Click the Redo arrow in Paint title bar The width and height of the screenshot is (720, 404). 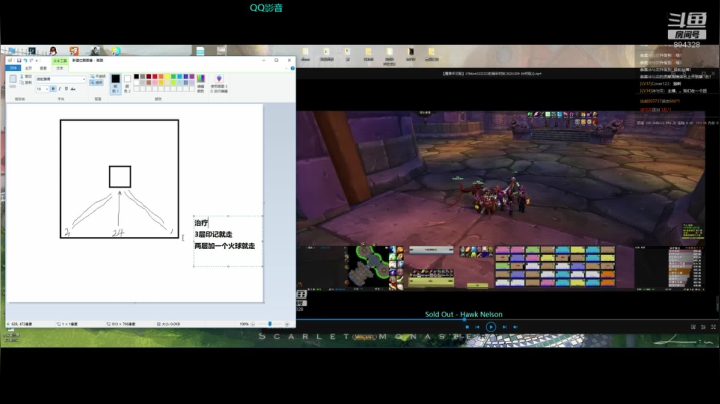point(31,60)
